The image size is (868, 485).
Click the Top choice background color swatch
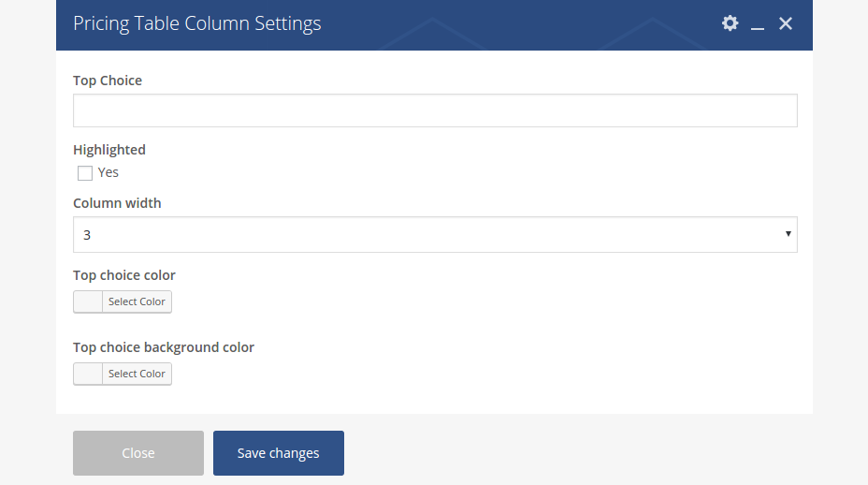tap(88, 374)
